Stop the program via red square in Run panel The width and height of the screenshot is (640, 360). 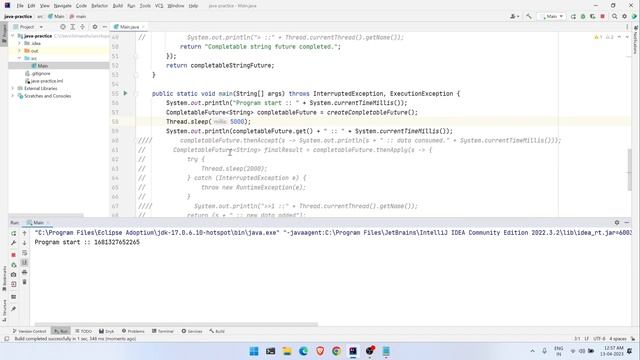coord(13,255)
